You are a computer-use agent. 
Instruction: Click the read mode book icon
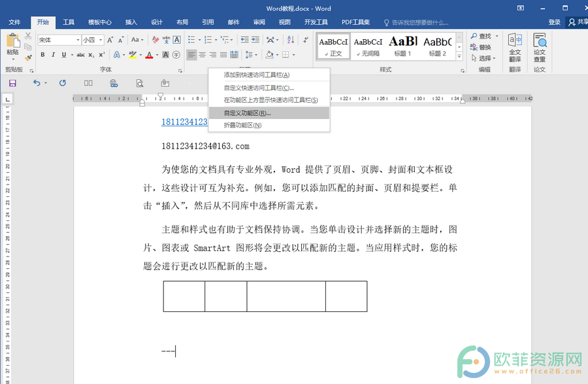pos(88,83)
